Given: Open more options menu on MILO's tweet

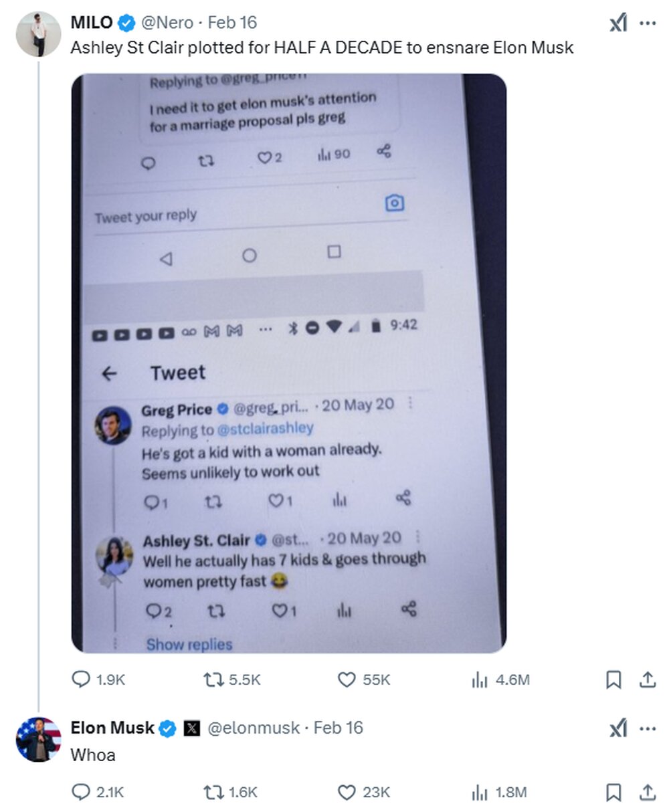Looking at the screenshot, I should click(x=648, y=23).
